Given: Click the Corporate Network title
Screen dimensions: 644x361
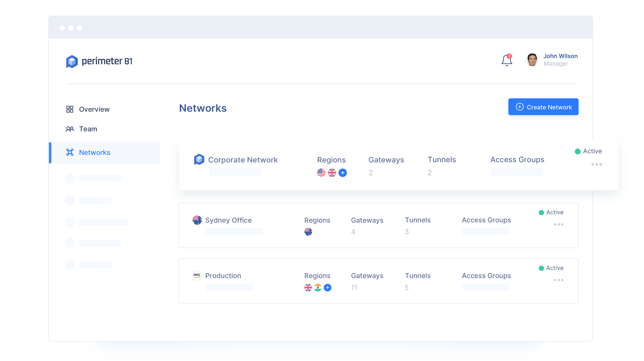Looking at the screenshot, I should 243,160.
